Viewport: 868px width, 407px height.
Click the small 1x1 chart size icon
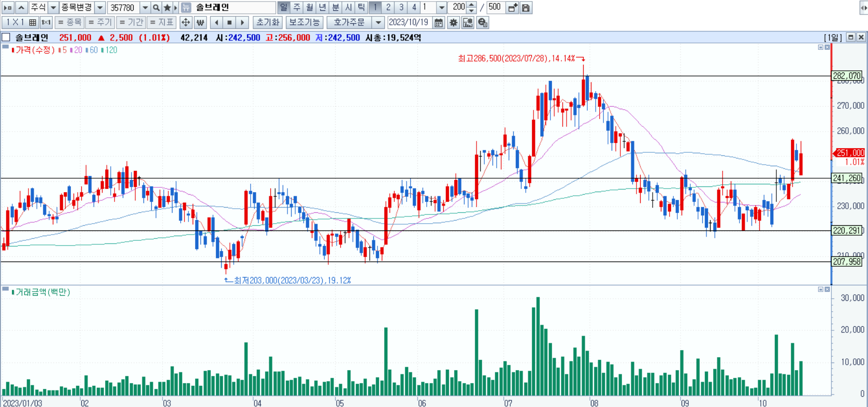click(x=46, y=23)
